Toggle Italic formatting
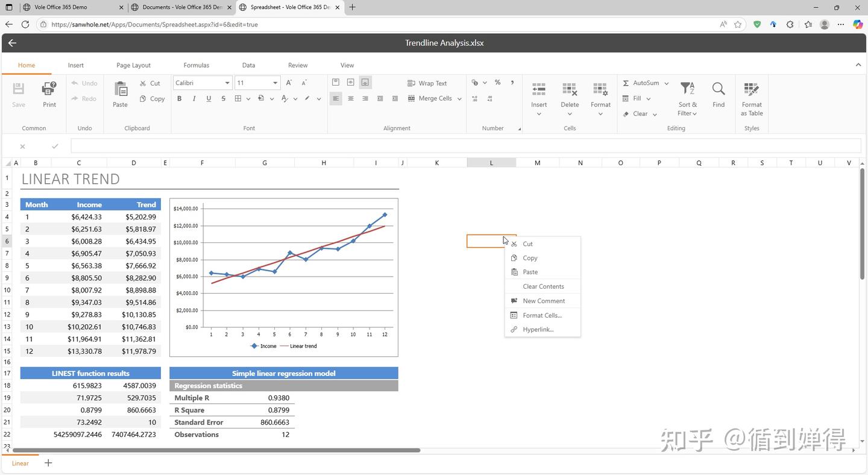 coord(194,99)
